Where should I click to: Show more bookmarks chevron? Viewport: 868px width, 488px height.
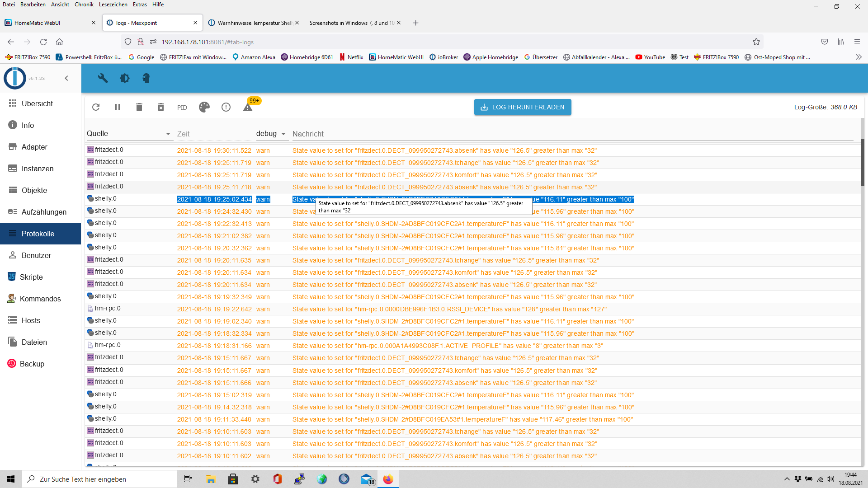tap(859, 57)
